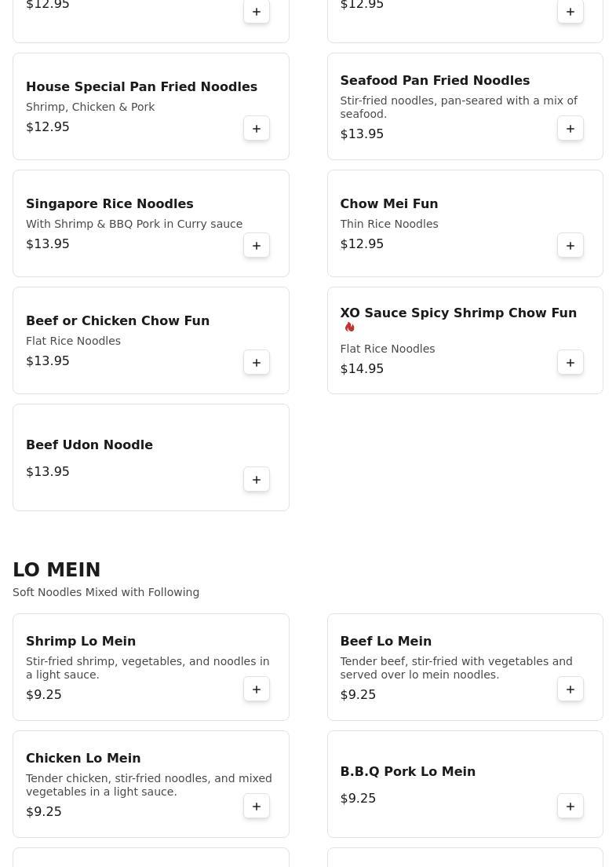This screenshot has height=867, width=616.
Task: Click the spicy flame icon on XO Sauce item
Action: pyautogui.click(x=349, y=327)
